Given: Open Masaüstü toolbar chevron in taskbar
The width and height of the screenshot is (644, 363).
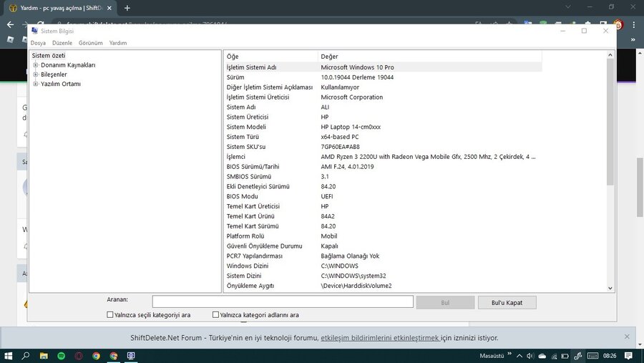Looking at the screenshot, I should point(509,354).
